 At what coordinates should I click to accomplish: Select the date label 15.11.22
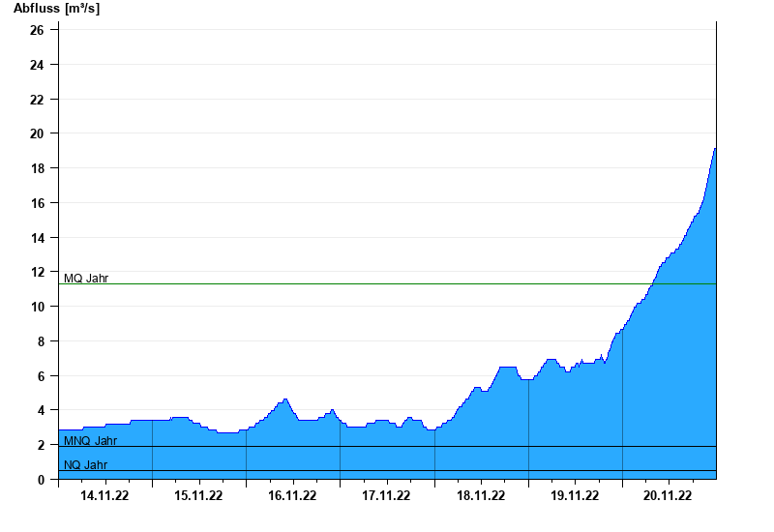pyautogui.click(x=198, y=495)
